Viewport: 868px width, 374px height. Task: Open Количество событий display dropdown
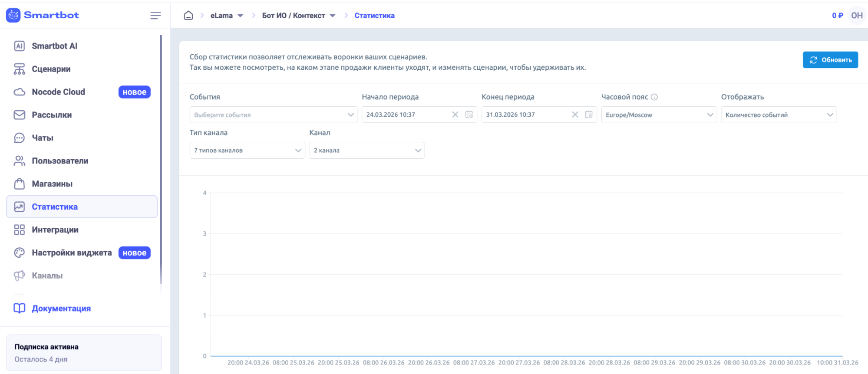point(779,115)
